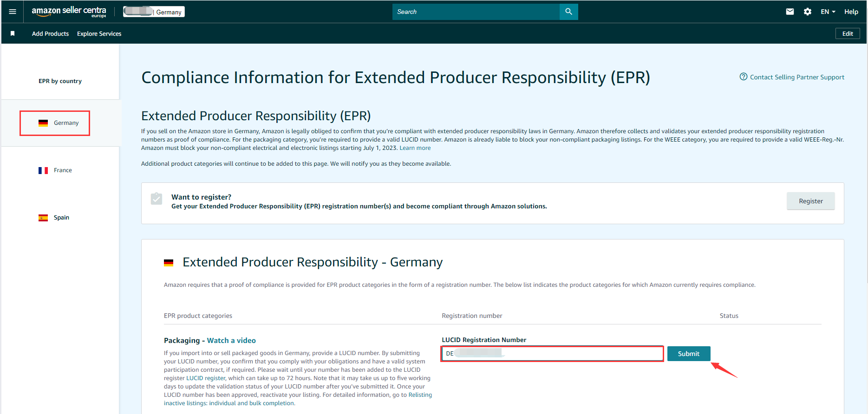Image resolution: width=868 pixels, height=414 pixels.
Task: Open the Watch a video link
Action: pos(231,340)
